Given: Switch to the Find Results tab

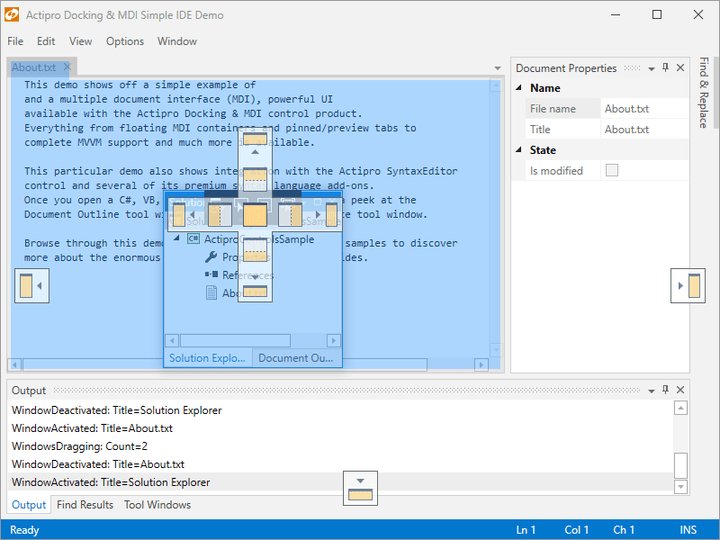Looking at the screenshot, I should point(85,505).
